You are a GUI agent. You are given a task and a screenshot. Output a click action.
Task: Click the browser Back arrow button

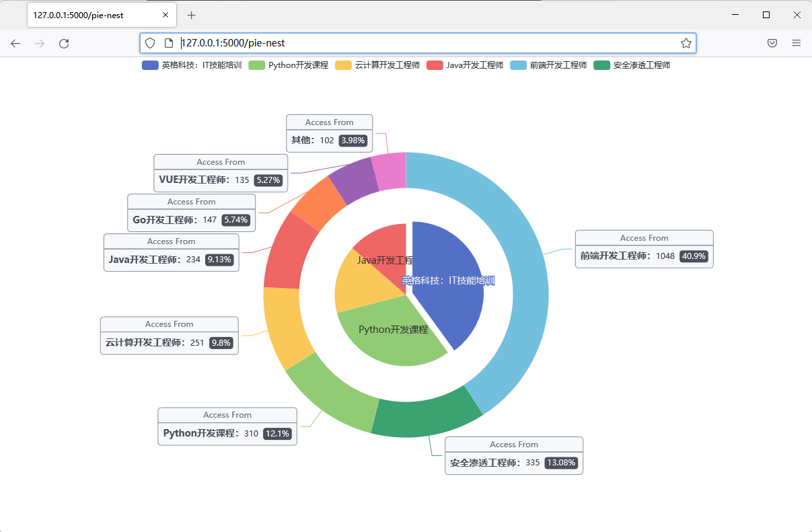15,43
